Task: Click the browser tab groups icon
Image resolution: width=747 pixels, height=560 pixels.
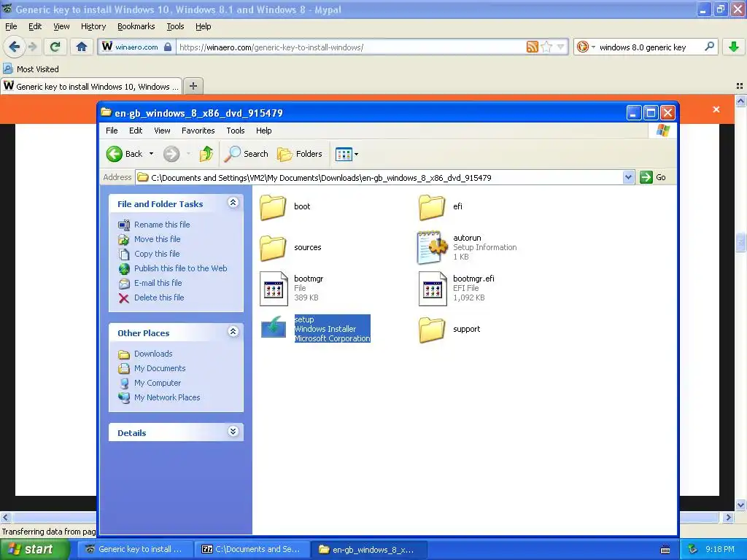Action: pos(740,86)
